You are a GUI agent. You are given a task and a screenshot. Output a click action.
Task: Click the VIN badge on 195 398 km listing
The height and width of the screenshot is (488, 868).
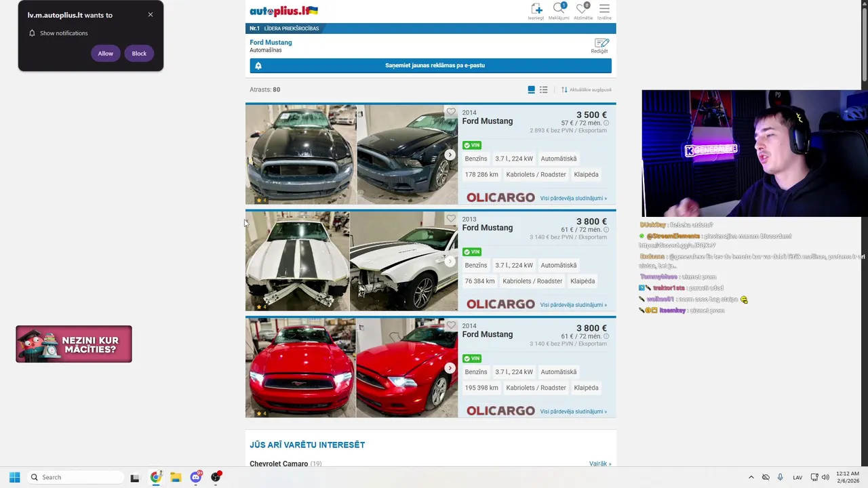(472, 359)
